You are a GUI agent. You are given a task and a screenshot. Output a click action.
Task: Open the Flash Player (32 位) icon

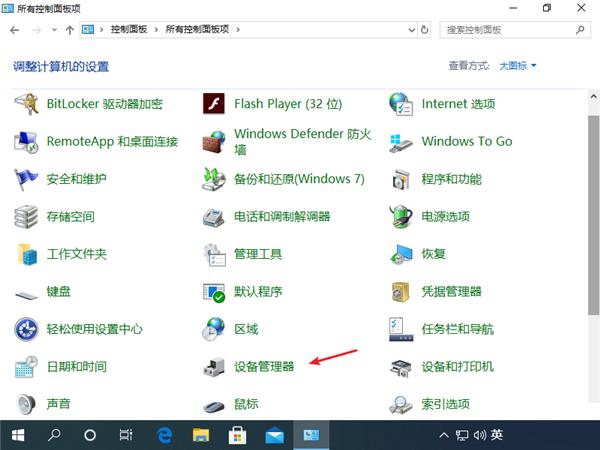[214, 104]
